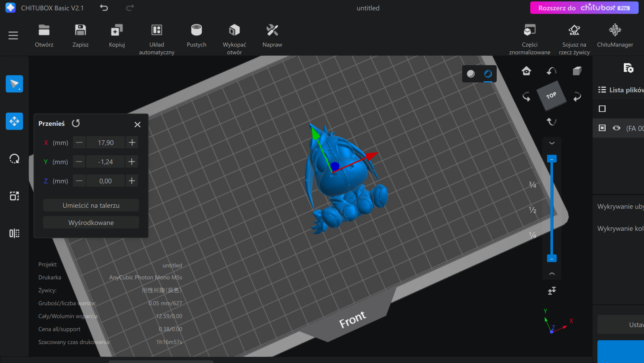
Task: Click the AnyCubic Photon Mono M5s printer text
Action: 145,277
